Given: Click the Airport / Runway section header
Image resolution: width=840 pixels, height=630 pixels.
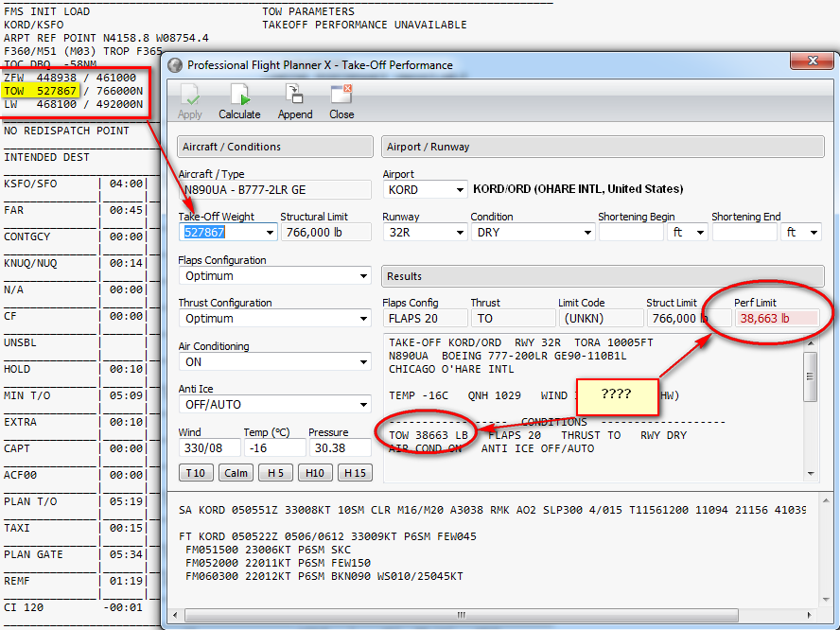Looking at the screenshot, I should coord(603,147).
